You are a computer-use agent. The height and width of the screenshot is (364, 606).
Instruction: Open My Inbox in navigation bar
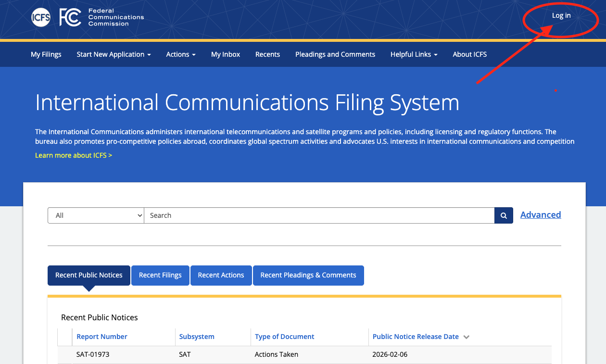pyautogui.click(x=226, y=54)
